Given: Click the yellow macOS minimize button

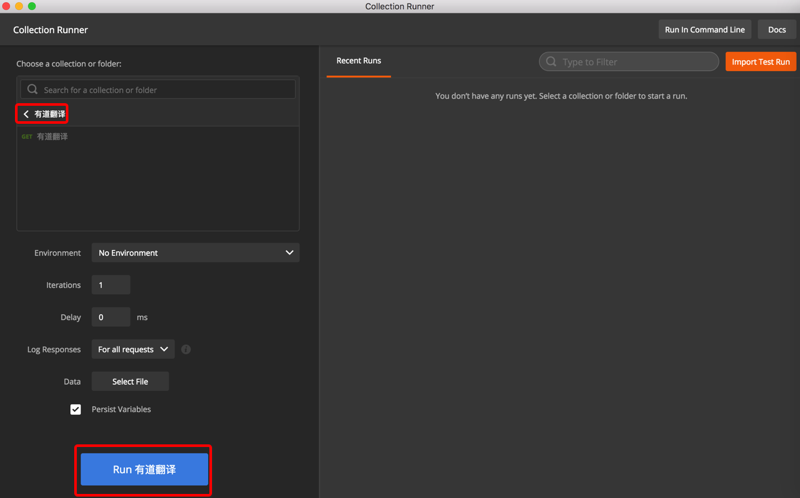Looking at the screenshot, I should tap(19, 6).
